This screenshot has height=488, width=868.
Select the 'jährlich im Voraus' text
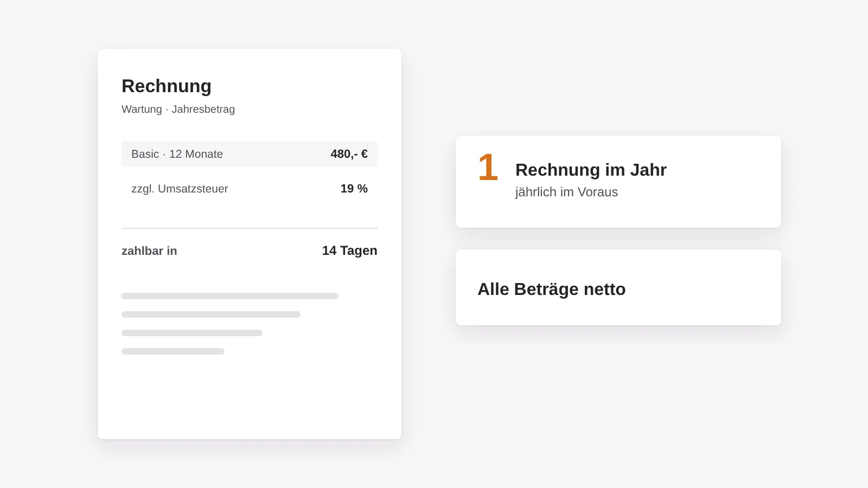[x=566, y=192]
